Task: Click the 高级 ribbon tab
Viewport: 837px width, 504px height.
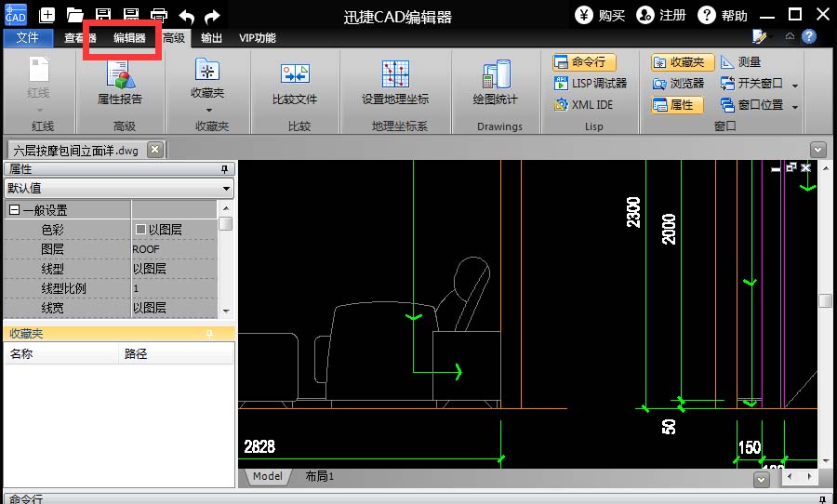Action: [174, 38]
